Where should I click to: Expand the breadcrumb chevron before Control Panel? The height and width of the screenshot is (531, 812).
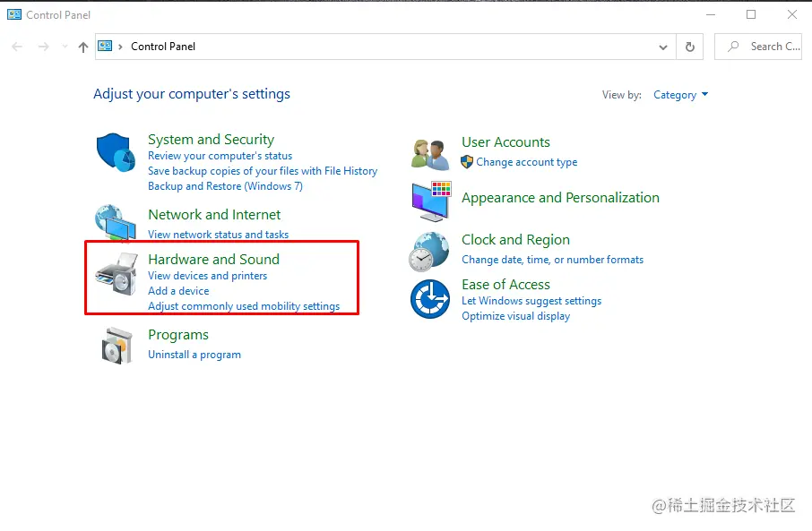tap(120, 47)
